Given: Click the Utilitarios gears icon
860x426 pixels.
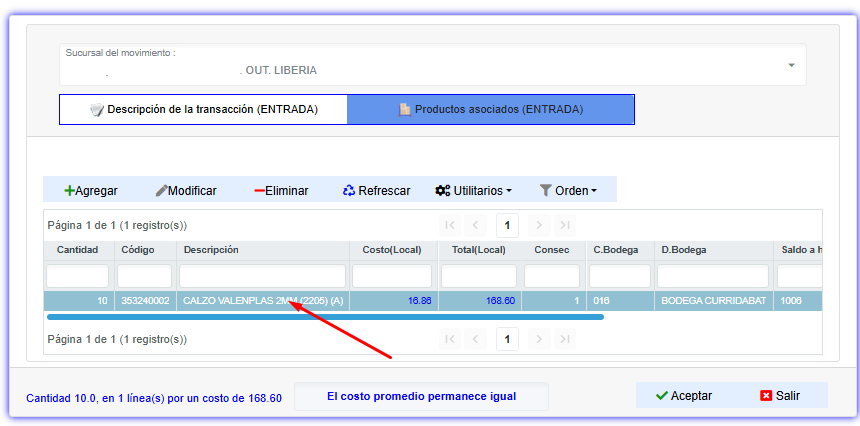Looking at the screenshot, I should pos(442,190).
